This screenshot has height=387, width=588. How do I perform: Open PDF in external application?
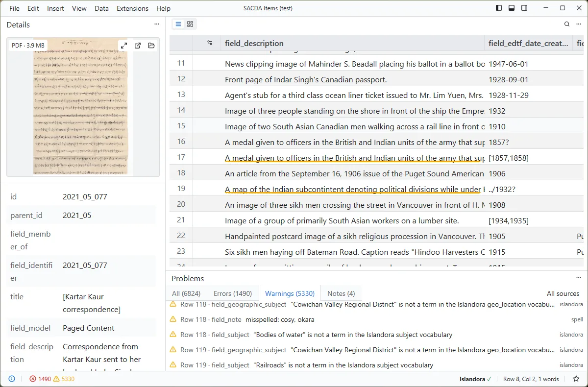point(138,46)
